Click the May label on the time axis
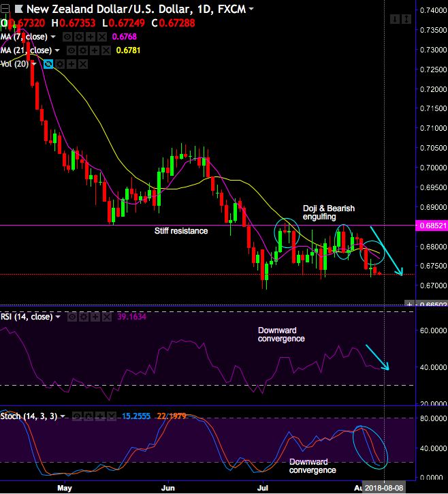This screenshot has height=494, width=448. [64, 489]
